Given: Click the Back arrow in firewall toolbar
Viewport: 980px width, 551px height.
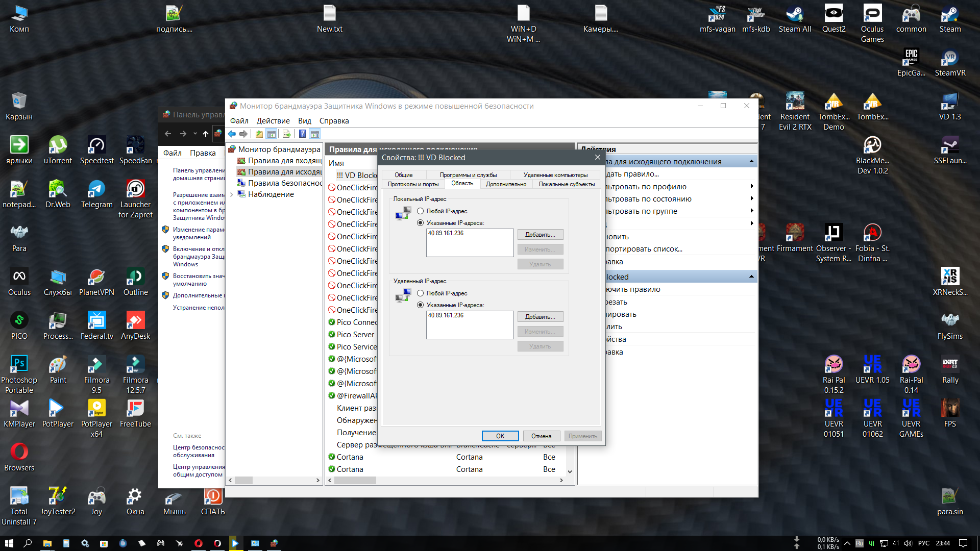Looking at the screenshot, I should pos(232,134).
